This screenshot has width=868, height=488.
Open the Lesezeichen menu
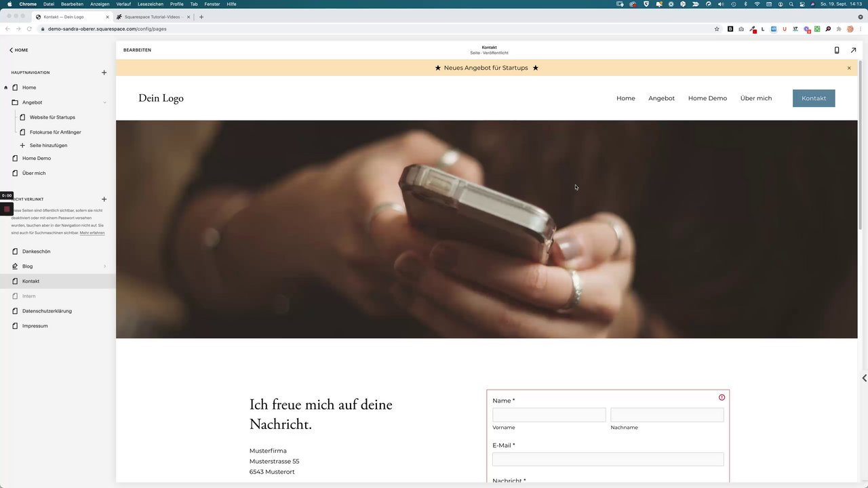[151, 4]
